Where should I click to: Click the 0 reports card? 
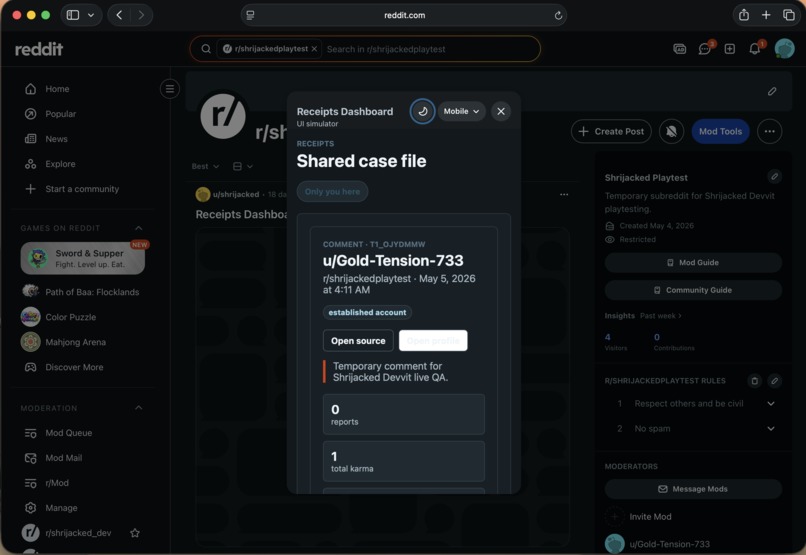pos(404,415)
